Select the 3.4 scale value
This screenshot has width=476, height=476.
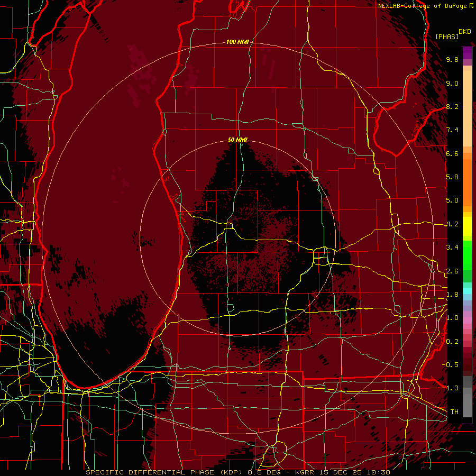tap(452, 248)
